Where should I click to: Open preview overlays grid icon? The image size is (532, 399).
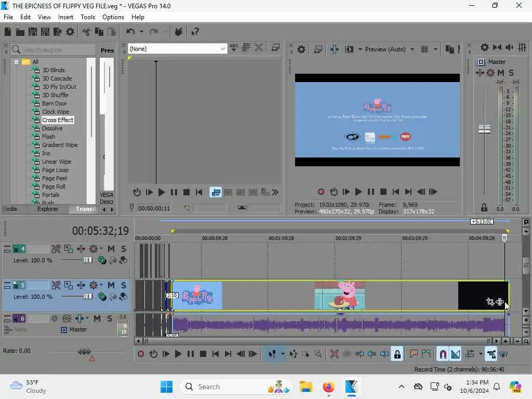coord(424,49)
